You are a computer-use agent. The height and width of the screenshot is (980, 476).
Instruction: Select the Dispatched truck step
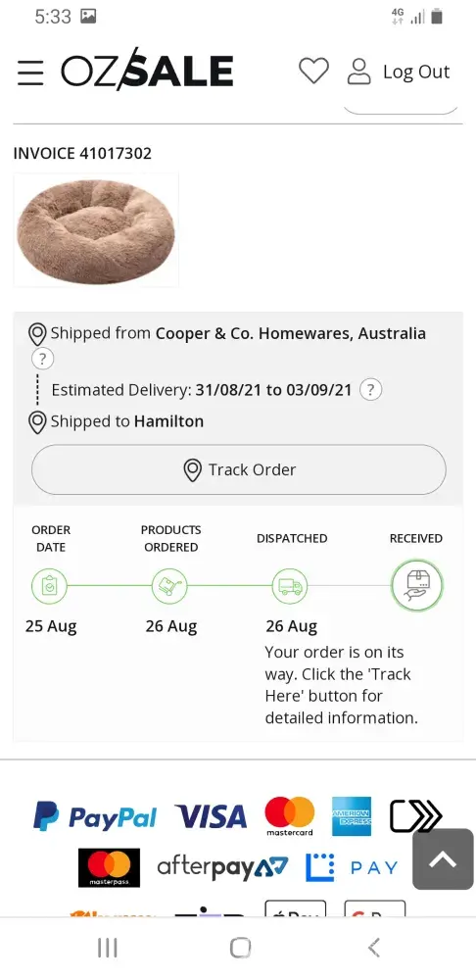coord(290,586)
